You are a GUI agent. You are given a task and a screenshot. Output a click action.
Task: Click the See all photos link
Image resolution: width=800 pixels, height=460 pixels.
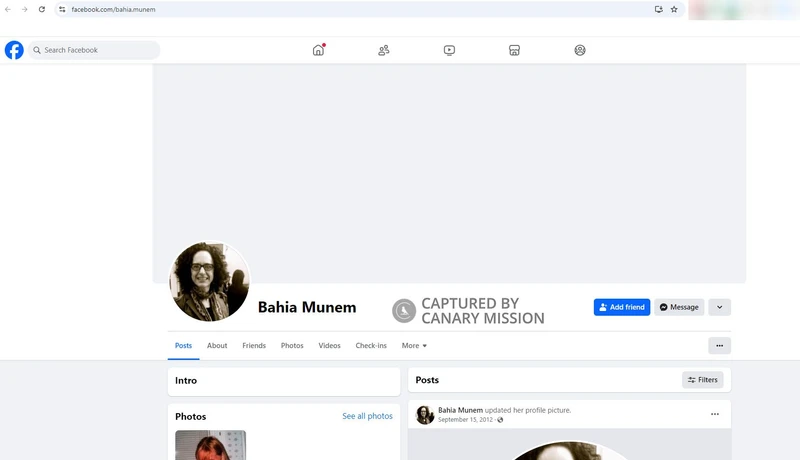[x=367, y=416]
